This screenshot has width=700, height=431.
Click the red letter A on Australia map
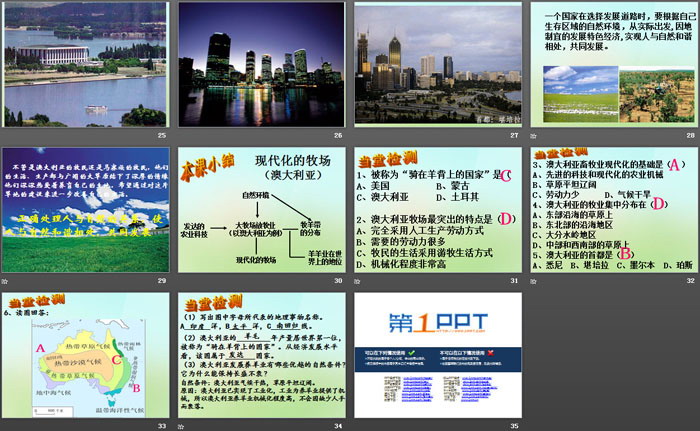pyautogui.click(x=42, y=349)
